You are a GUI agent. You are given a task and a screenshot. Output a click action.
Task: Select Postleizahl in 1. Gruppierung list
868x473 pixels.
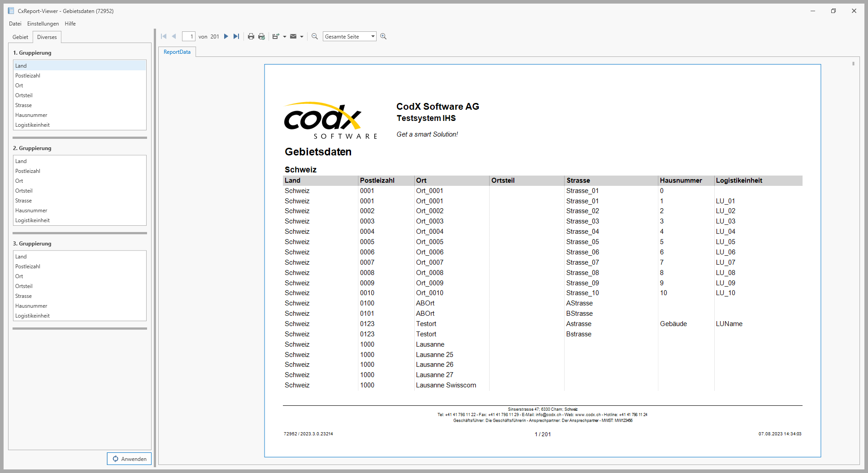[x=28, y=76]
